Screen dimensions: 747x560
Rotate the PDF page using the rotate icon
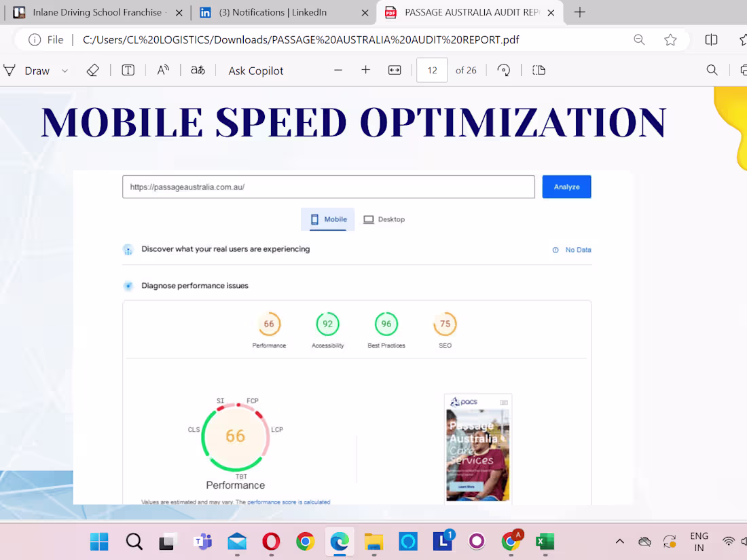504,70
